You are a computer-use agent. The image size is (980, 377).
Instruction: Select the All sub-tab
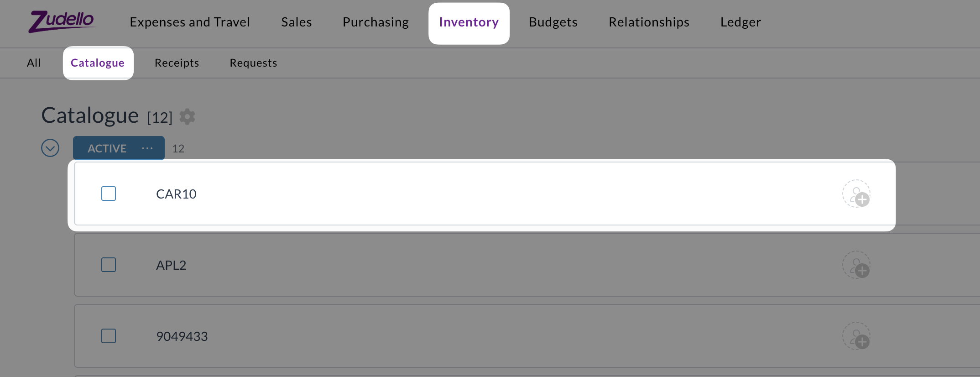tap(34, 63)
